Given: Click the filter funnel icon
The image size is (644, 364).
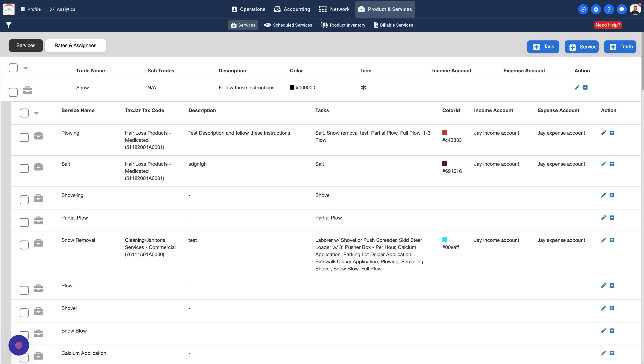Looking at the screenshot, I should coord(8,25).
